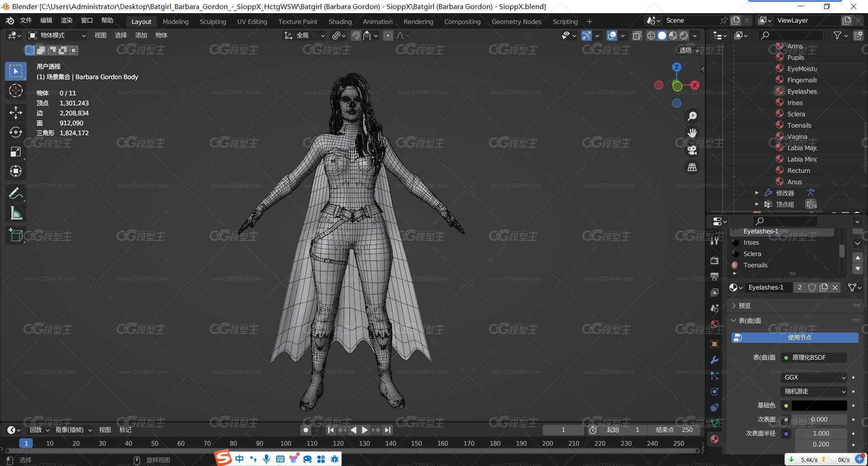The height and width of the screenshot is (466, 868).
Task: Open the Object properties tab
Action: click(x=715, y=344)
